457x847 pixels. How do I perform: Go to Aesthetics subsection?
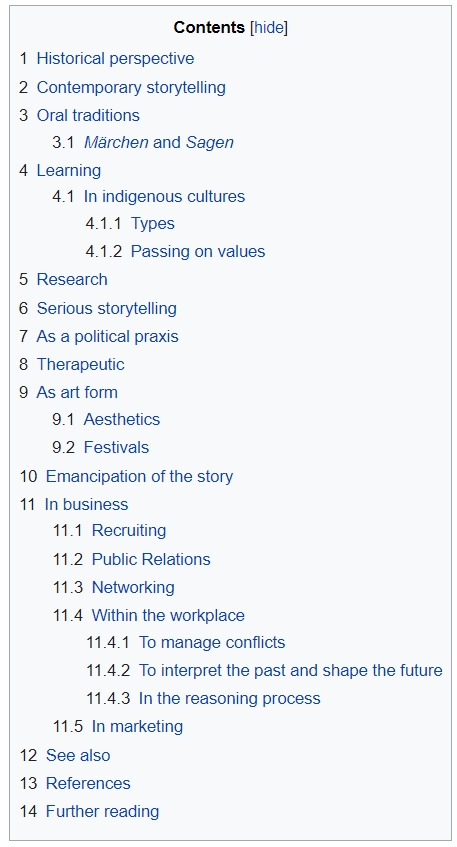(122, 420)
